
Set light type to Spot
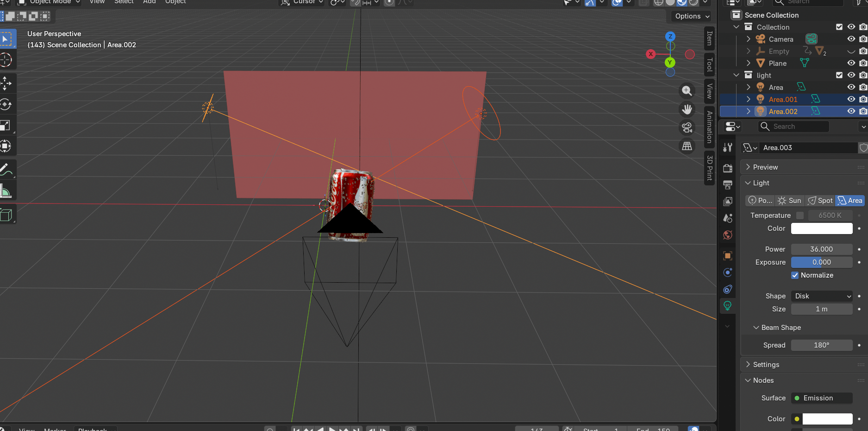click(x=820, y=201)
